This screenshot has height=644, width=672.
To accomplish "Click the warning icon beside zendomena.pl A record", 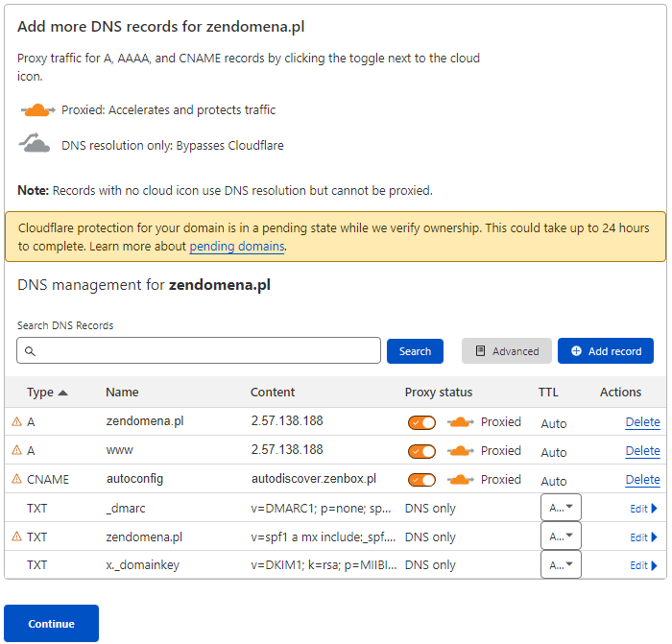I will tap(16, 422).
